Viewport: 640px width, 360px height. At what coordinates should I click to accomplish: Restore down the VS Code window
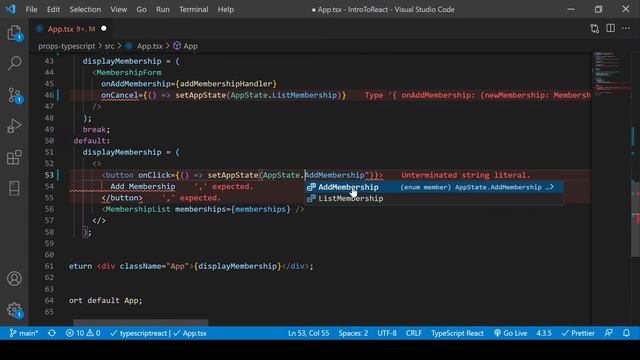click(x=598, y=9)
